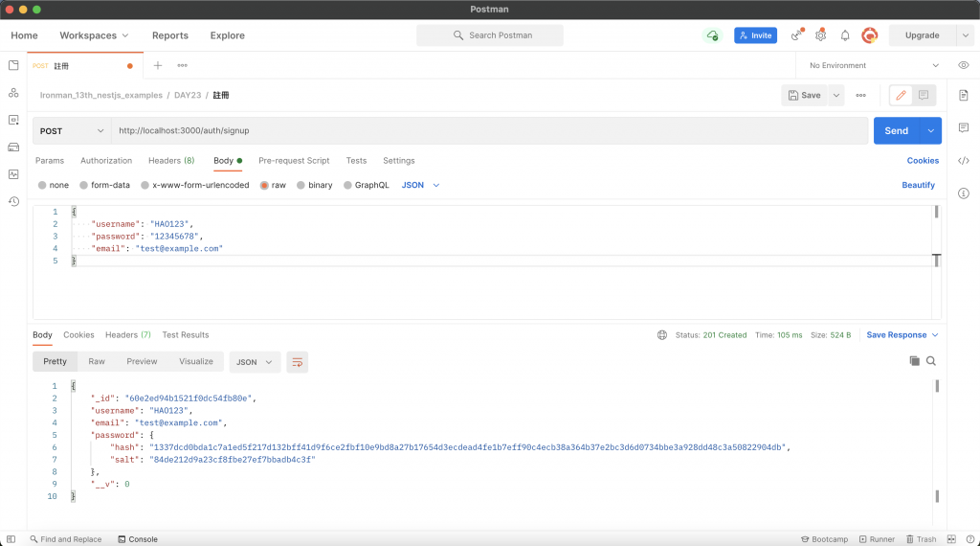Open Find and Replace in status bar
Viewport: 980px width, 546px height.
click(66, 539)
